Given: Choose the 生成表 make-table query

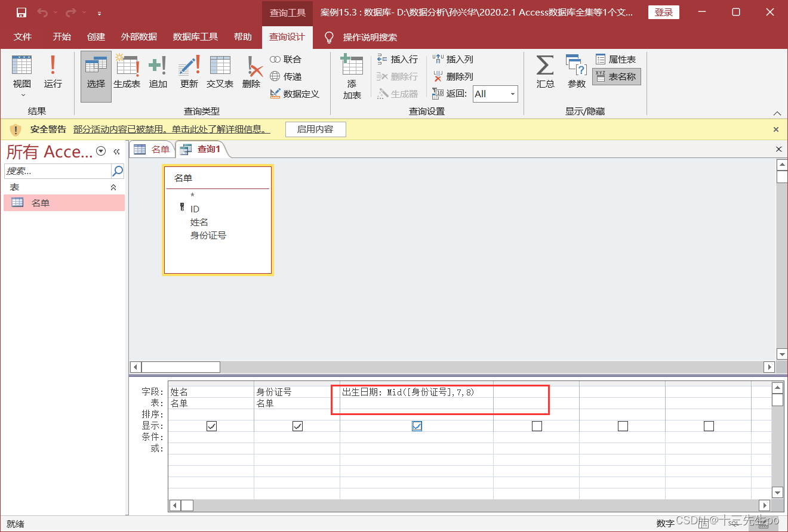Looking at the screenshot, I should tap(127, 72).
